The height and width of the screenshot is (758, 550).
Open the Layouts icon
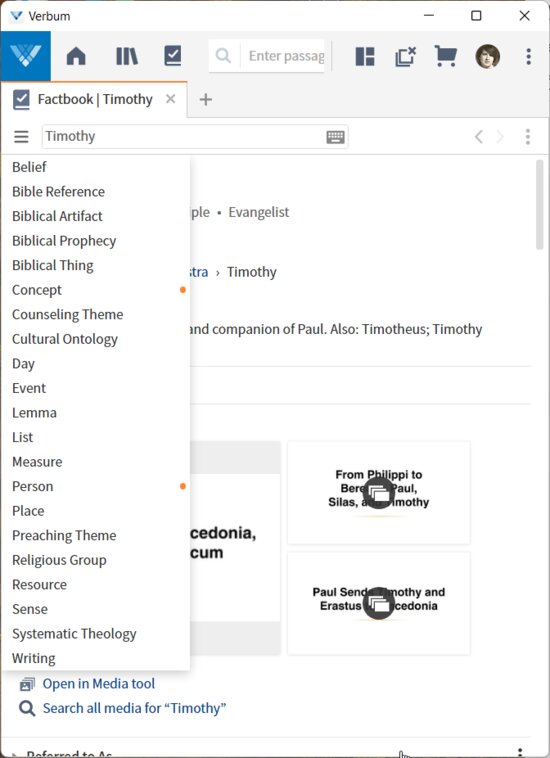(x=365, y=56)
